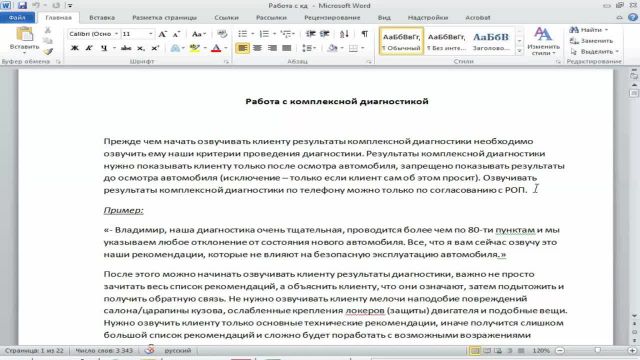This screenshot has width=640, height=360.
Task: Toggle show paragraph marks ¶
Action: tap(364, 34)
